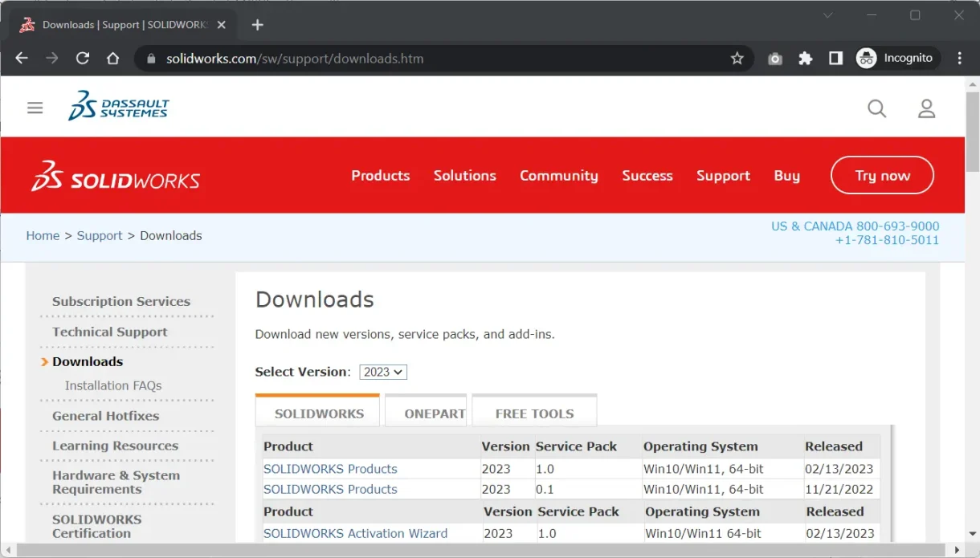
Task: Select Downloads in the sidebar
Action: (88, 361)
